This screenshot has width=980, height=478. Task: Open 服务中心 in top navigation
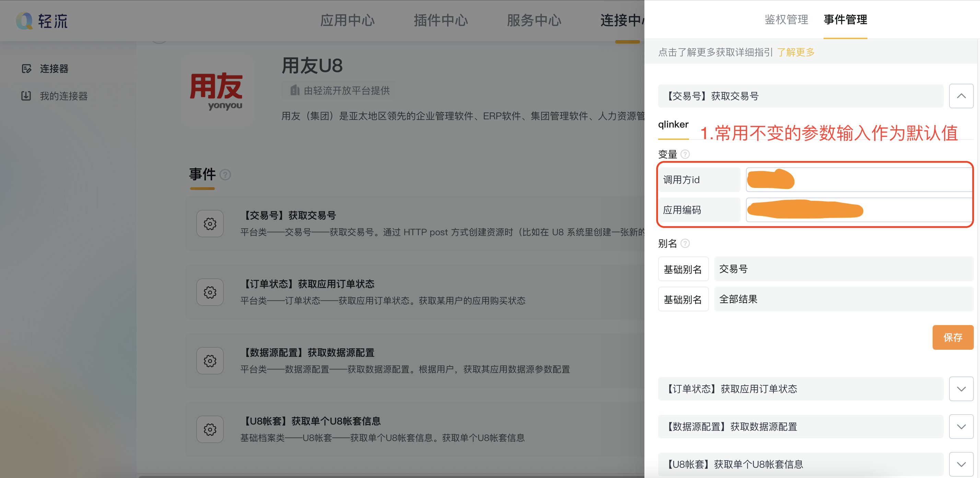(x=534, y=21)
